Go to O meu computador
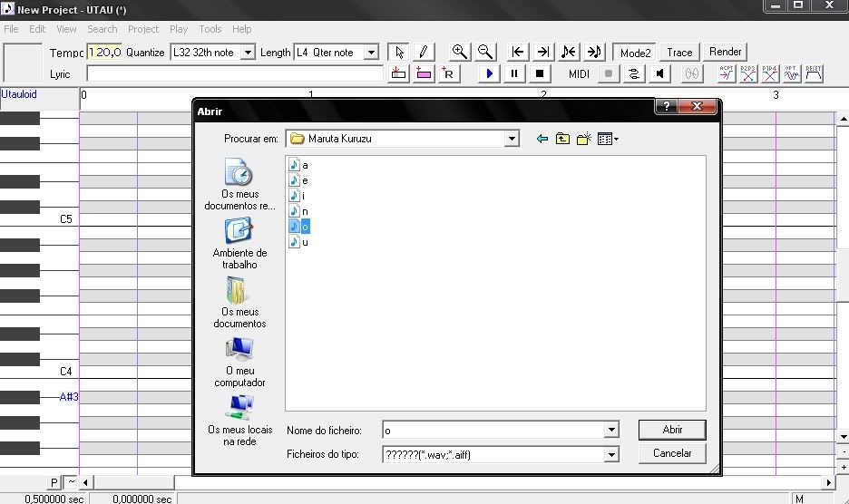This screenshot has width=849, height=504. tap(239, 362)
